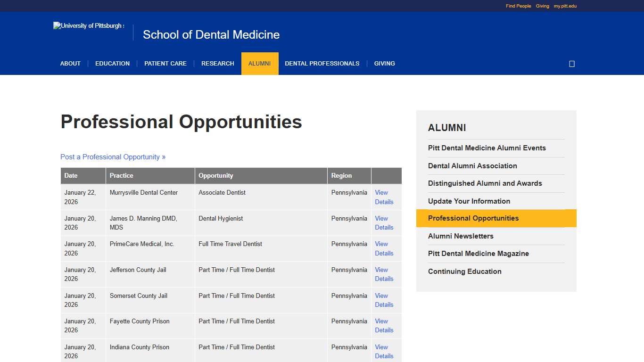The image size is (644, 362).
Task: Click the University of Pittsburgh logo
Action: pyautogui.click(x=88, y=25)
